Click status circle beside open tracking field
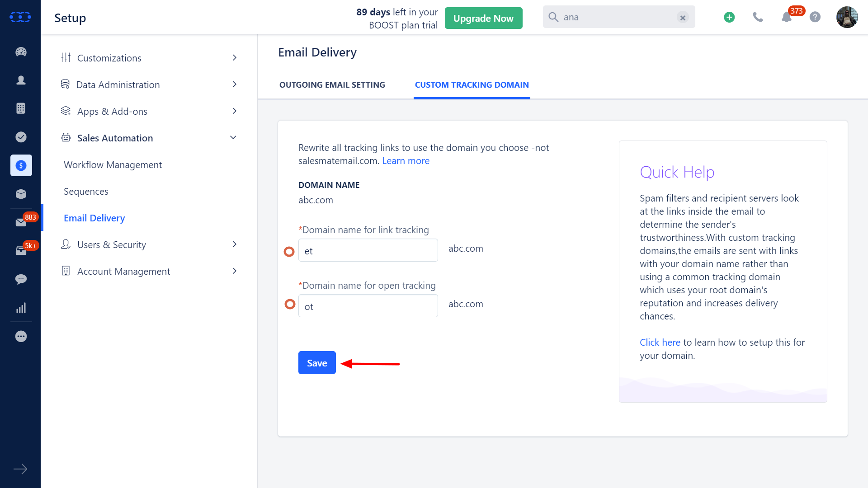 [x=290, y=304]
